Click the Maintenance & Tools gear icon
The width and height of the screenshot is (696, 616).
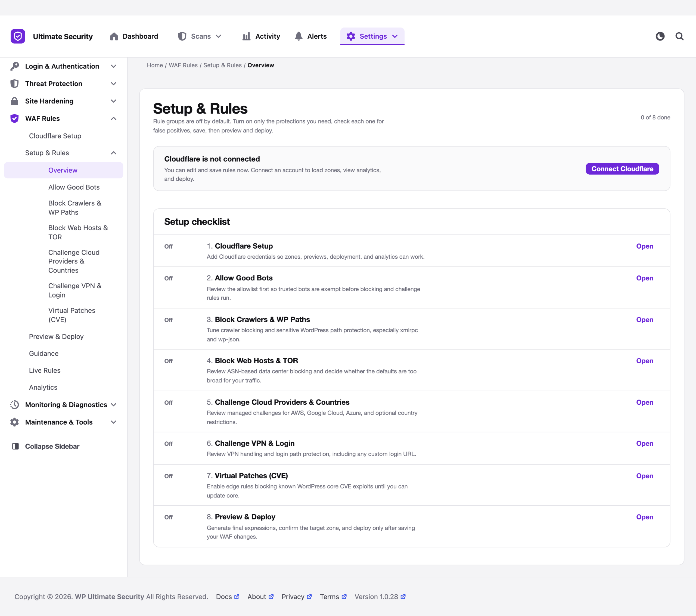(14, 422)
